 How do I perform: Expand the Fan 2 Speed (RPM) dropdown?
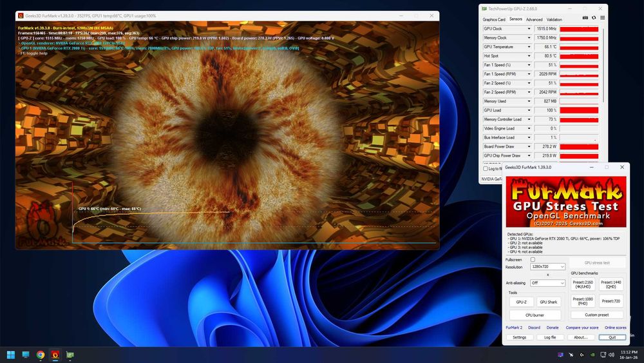tap(529, 92)
